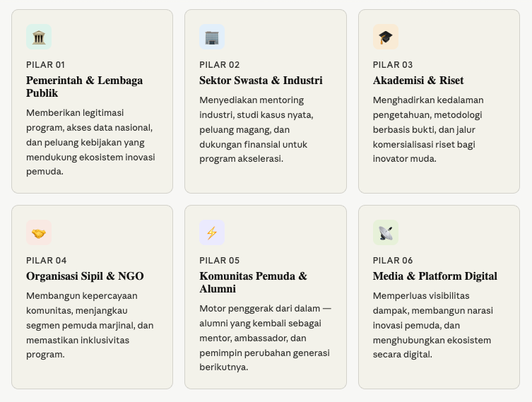Image resolution: width=532 pixels, height=402 pixels.
Task: Click the handshake icon in Pilar 04
Action: click(39, 232)
